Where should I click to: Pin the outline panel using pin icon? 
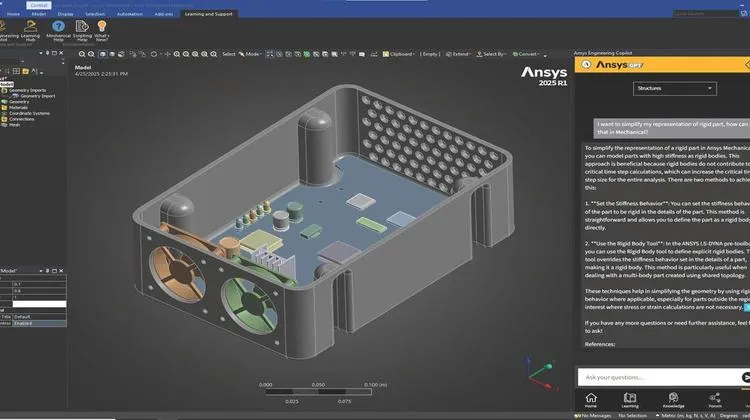click(47, 53)
